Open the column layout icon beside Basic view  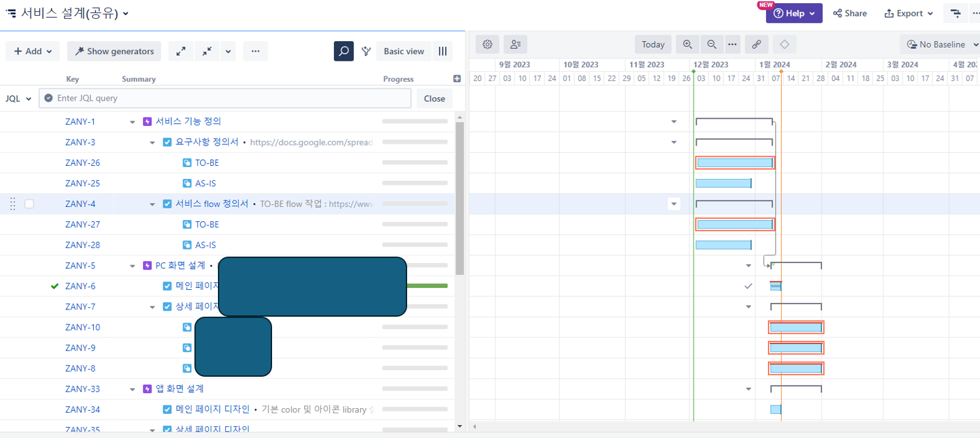coord(442,51)
